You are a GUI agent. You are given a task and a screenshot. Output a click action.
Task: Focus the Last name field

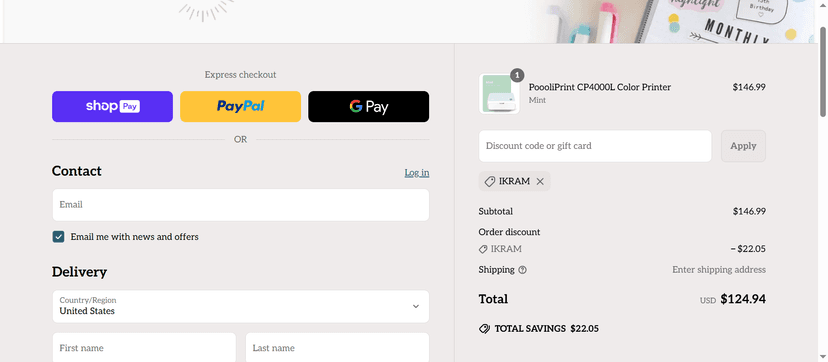[337, 348]
